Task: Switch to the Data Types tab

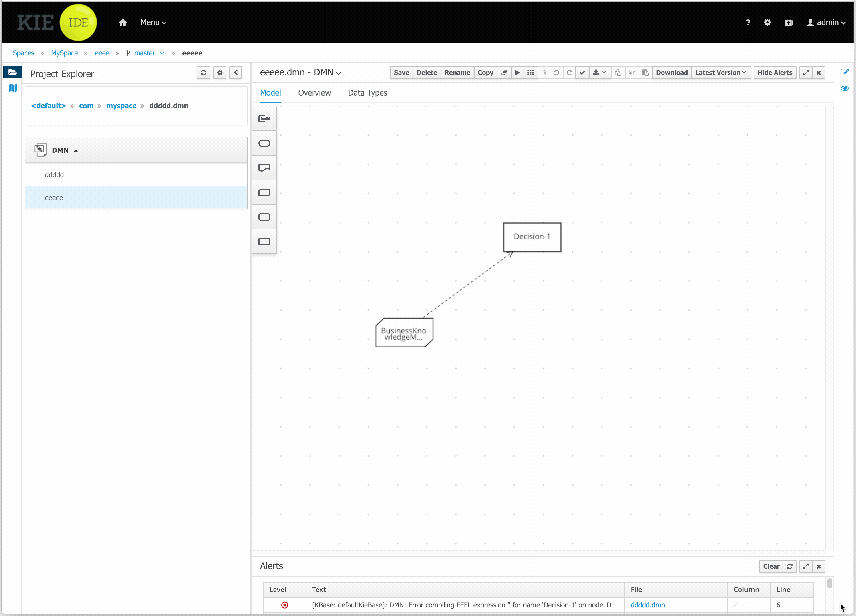Action: [x=367, y=93]
